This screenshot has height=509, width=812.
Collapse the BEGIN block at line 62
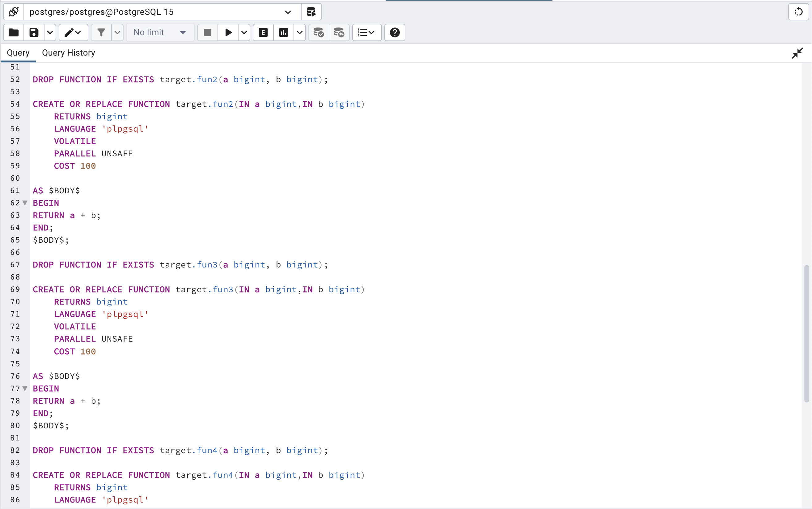click(x=25, y=203)
